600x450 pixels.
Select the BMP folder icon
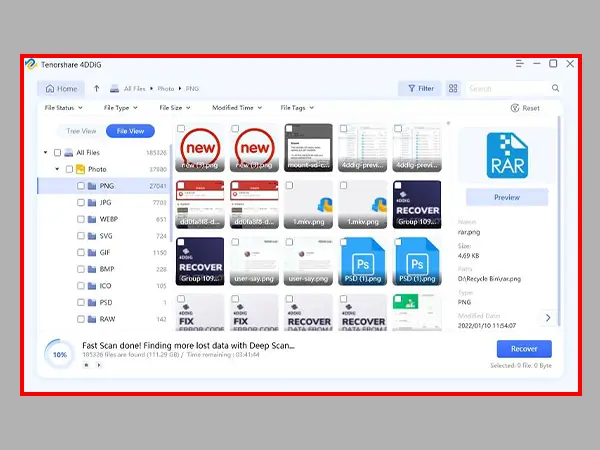[92, 269]
